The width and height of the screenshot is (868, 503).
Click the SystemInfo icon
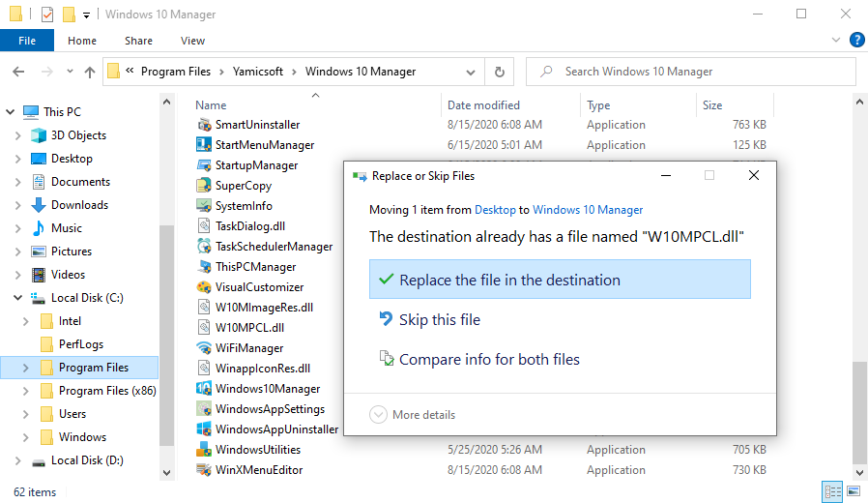[204, 206]
